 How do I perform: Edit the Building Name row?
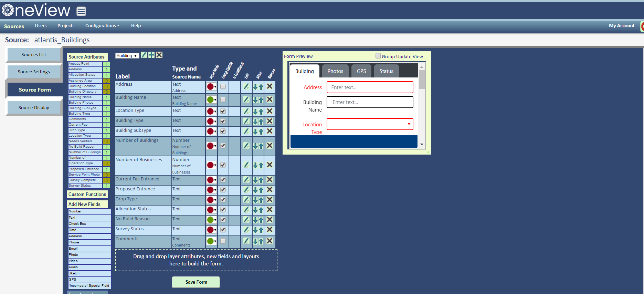pyautogui.click(x=246, y=99)
